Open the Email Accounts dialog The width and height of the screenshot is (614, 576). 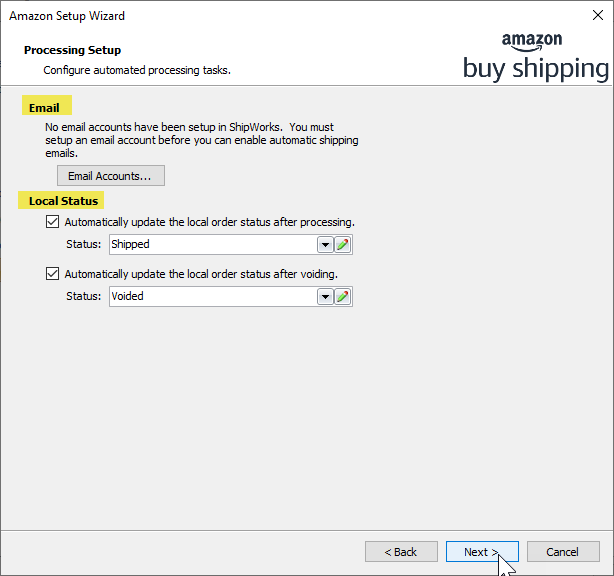tap(111, 176)
